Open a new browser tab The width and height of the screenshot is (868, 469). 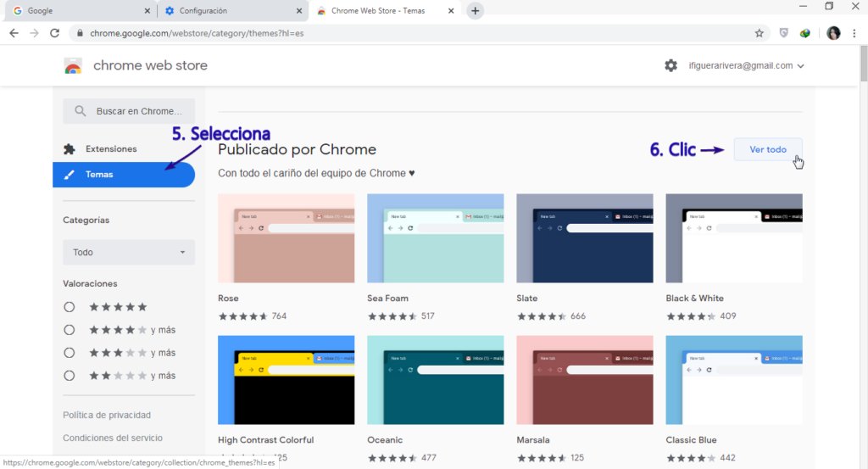[475, 11]
